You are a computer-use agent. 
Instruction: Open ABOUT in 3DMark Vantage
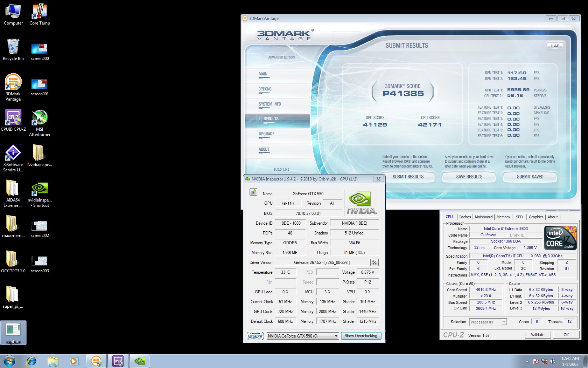[x=264, y=150]
